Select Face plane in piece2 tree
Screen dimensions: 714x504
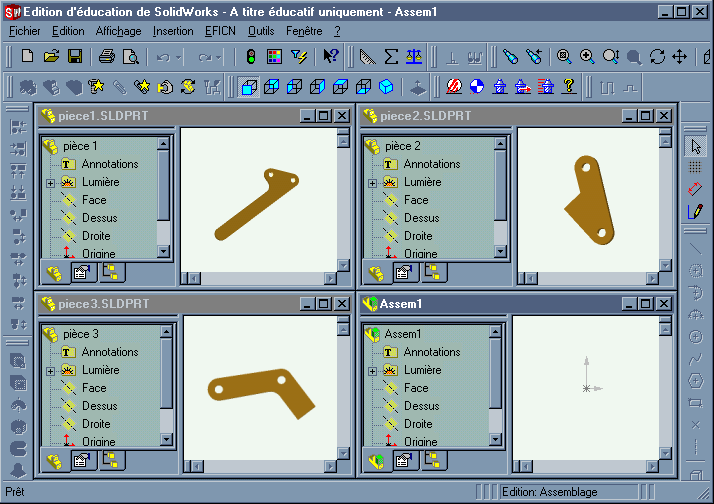click(x=416, y=200)
